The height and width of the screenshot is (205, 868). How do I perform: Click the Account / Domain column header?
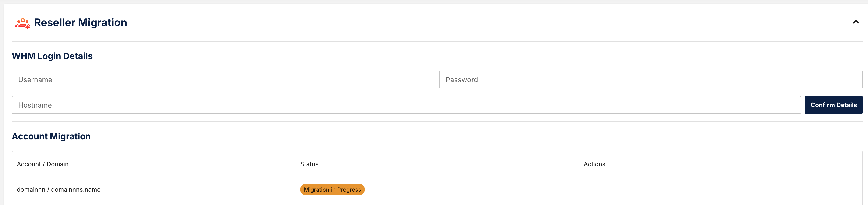coord(43,164)
